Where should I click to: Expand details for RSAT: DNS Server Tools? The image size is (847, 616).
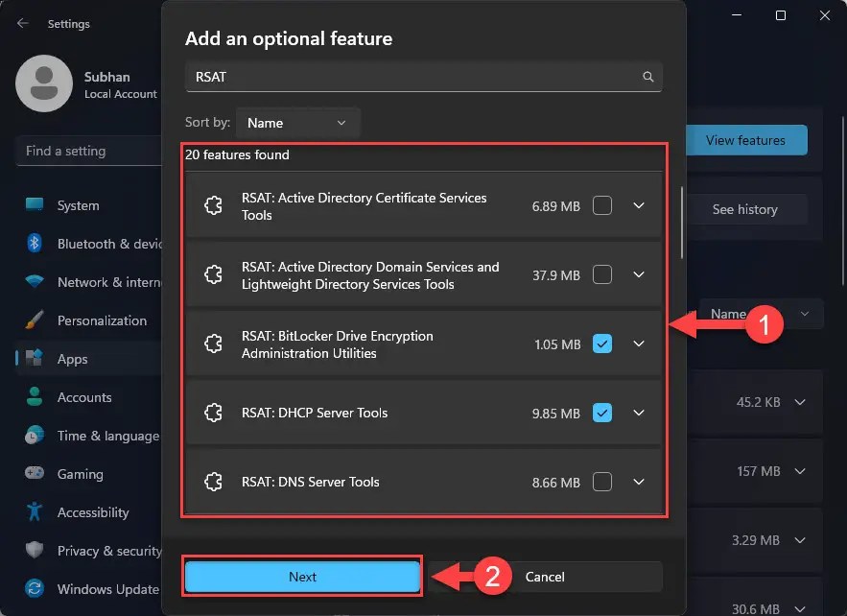tap(639, 482)
